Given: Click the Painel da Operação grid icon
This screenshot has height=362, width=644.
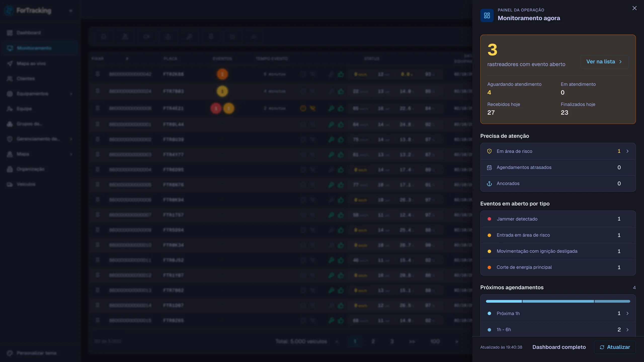Looking at the screenshot, I should [x=487, y=16].
